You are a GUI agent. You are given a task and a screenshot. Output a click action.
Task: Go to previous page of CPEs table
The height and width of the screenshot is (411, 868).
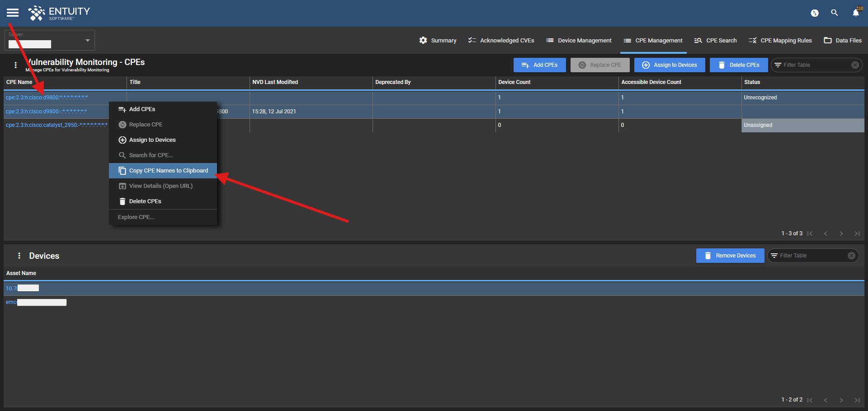pos(826,234)
